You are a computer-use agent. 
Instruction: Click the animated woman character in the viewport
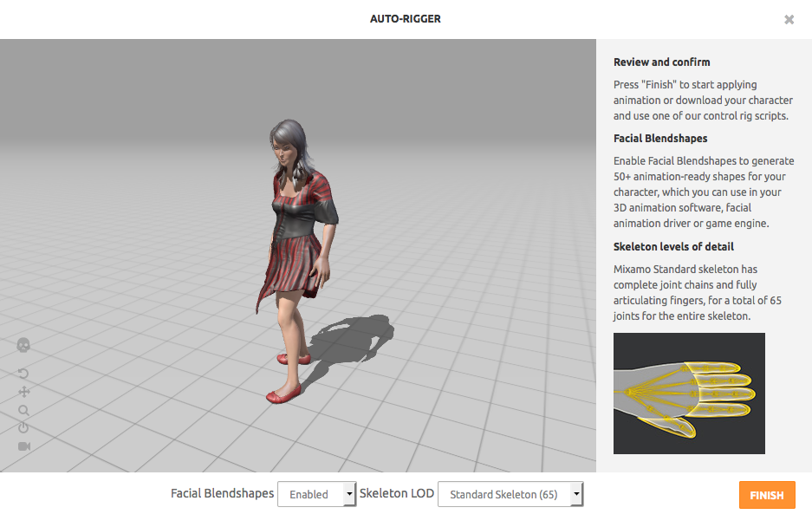coord(297,261)
